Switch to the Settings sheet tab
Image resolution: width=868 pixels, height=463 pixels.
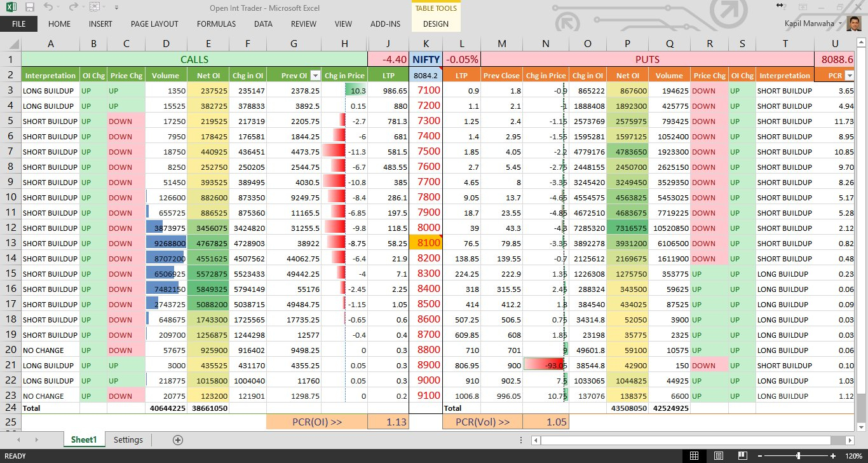coord(128,439)
